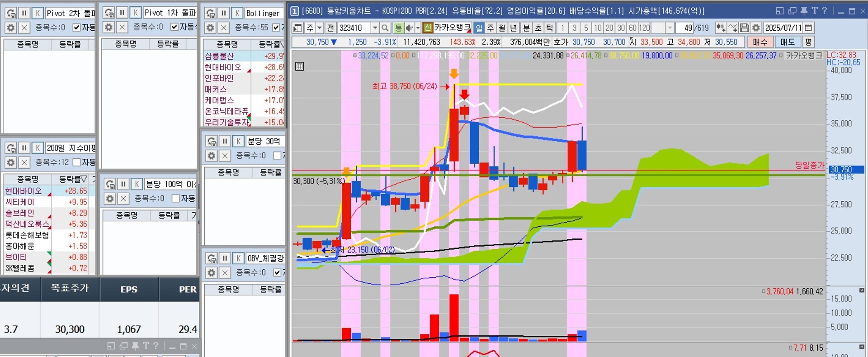
Task: Click the magnifier stock search icon in chart toolbar
Action: (x=385, y=28)
